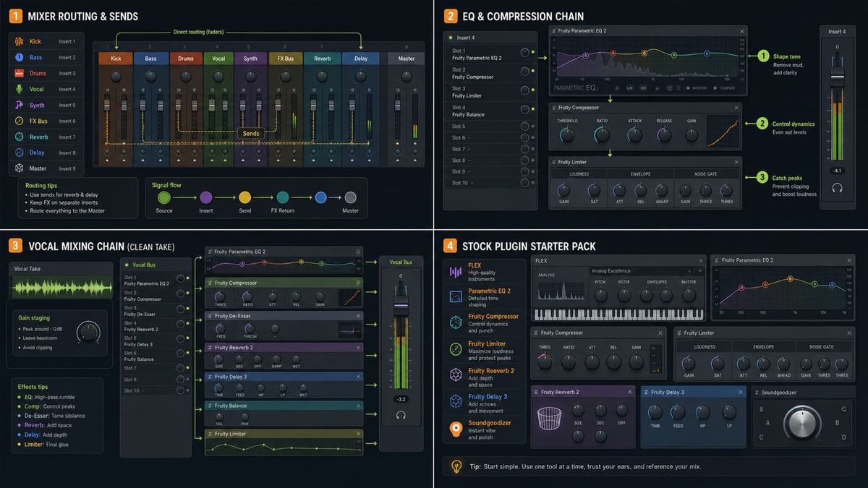
Task: Toggle the Vocal Bus rack header LED
Action: tap(127, 265)
